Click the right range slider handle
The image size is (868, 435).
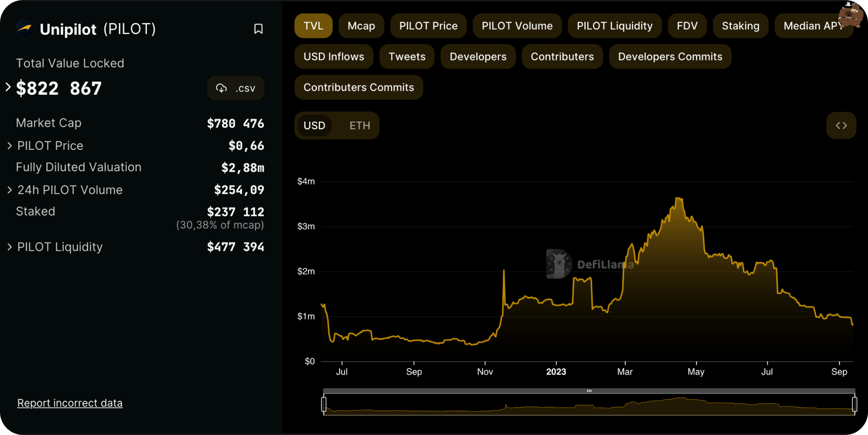point(854,404)
